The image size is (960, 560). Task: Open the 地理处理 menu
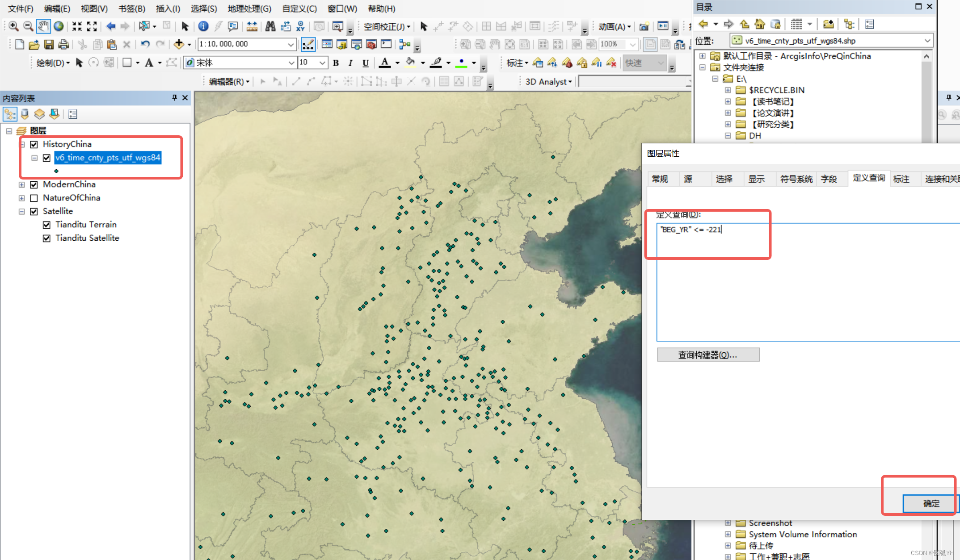pyautogui.click(x=249, y=8)
